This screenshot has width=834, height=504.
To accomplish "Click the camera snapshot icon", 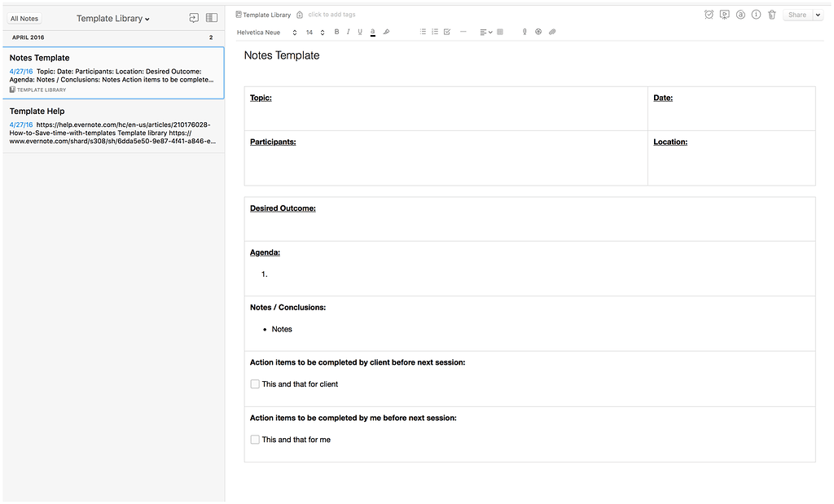I will pyautogui.click(x=538, y=32).
